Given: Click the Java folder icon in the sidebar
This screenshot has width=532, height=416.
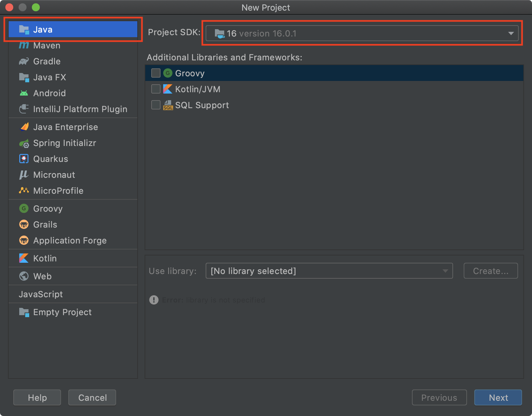Looking at the screenshot, I should click(x=24, y=30).
